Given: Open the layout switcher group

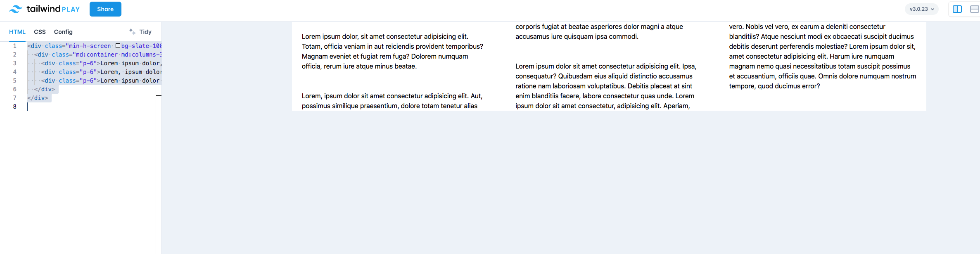Looking at the screenshot, I should tap(966, 9).
